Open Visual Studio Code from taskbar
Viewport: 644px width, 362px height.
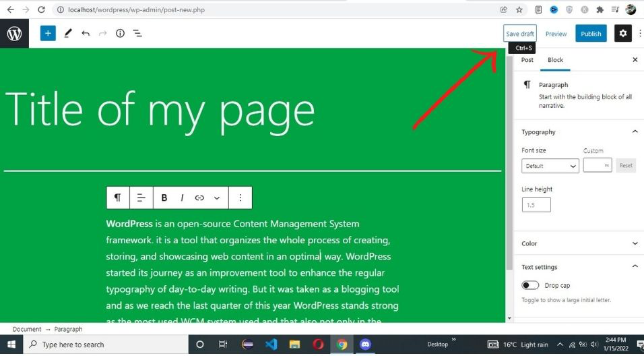[x=271, y=344]
